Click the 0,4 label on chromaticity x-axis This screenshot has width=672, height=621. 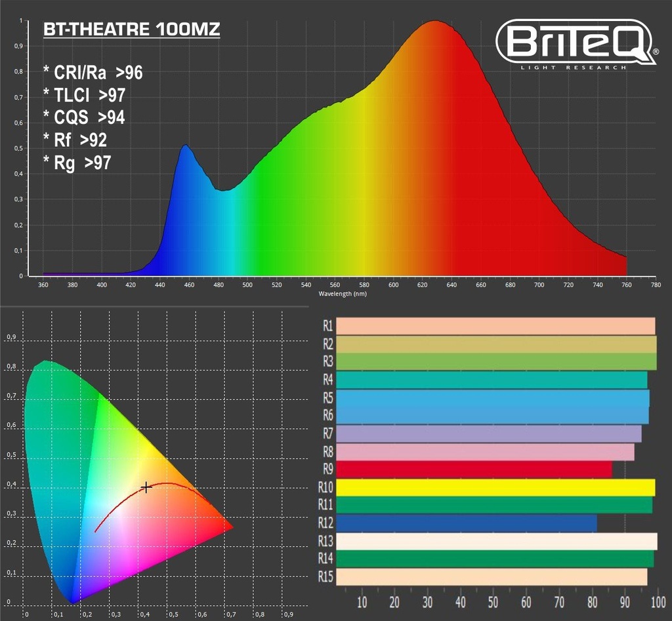[144, 614]
